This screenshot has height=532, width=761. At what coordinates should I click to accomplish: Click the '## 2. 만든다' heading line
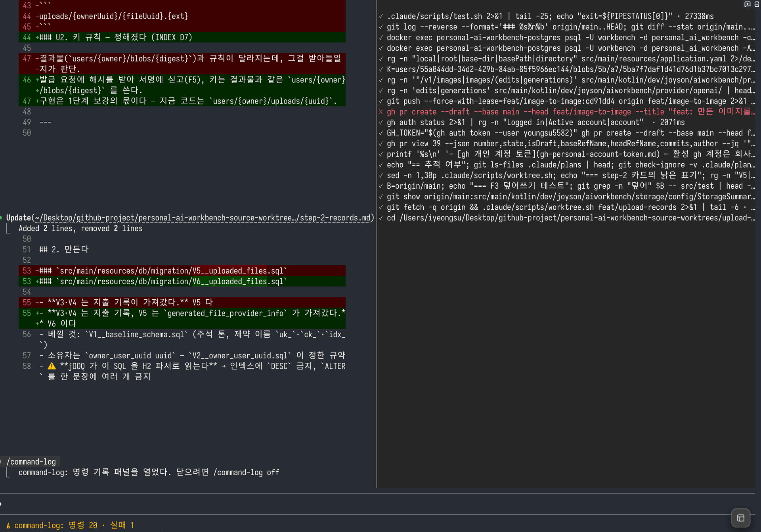(64, 249)
